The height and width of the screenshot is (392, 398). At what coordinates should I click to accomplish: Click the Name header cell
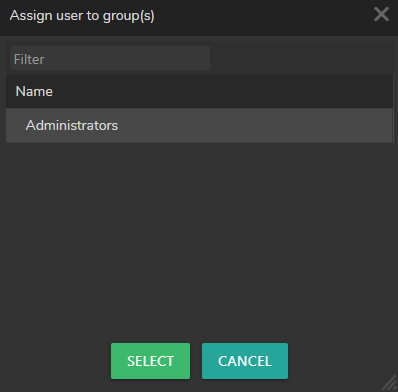click(199, 91)
